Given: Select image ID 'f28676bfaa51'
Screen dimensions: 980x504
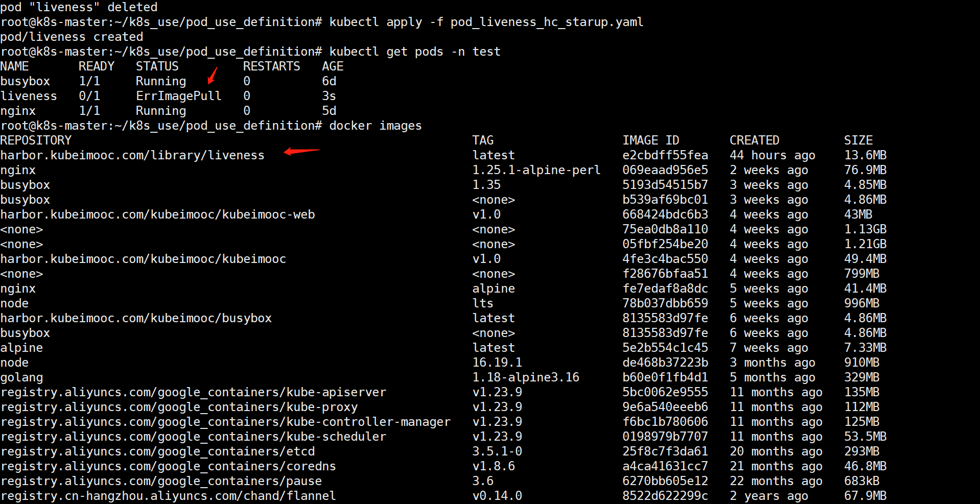Looking at the screenshot, I should [665, 274].
